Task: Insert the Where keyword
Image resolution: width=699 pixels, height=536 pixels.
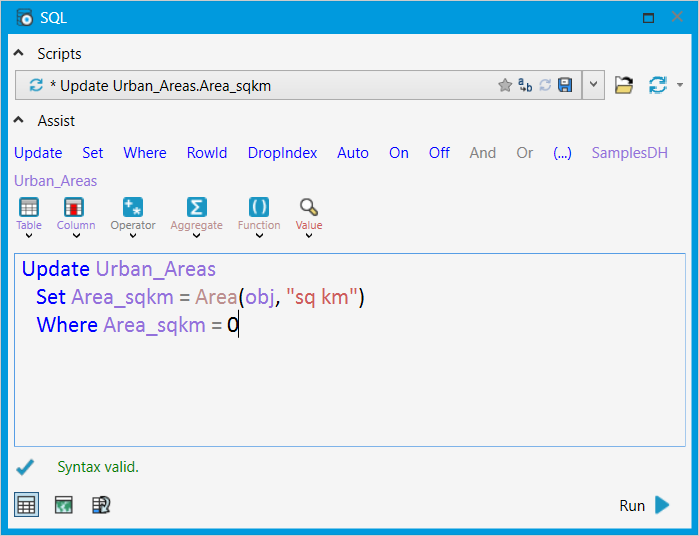Action: point(145,153)
